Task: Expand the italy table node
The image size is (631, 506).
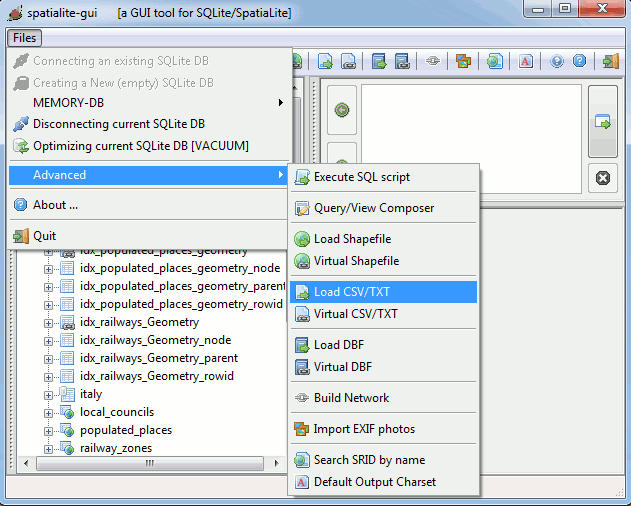Action: (x=48, y=395)
